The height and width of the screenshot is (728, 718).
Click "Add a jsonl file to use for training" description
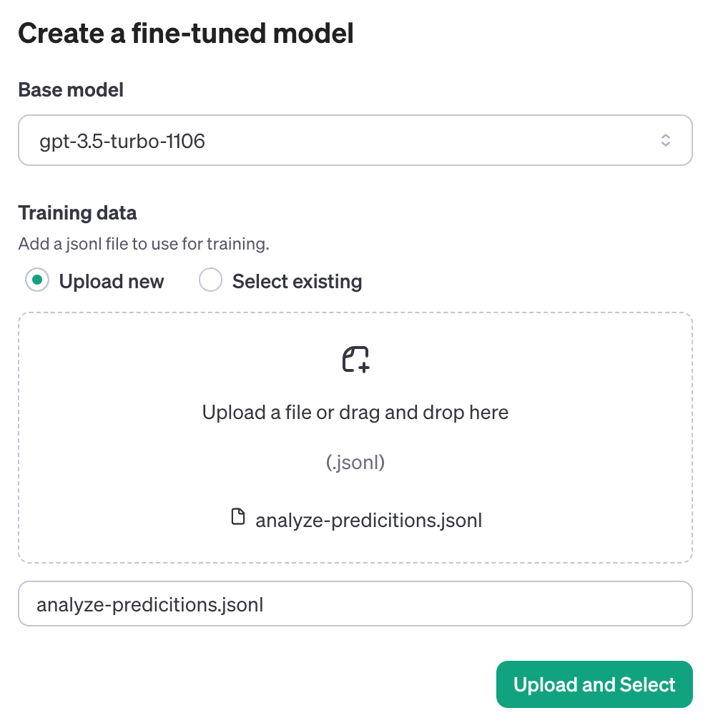143,244
